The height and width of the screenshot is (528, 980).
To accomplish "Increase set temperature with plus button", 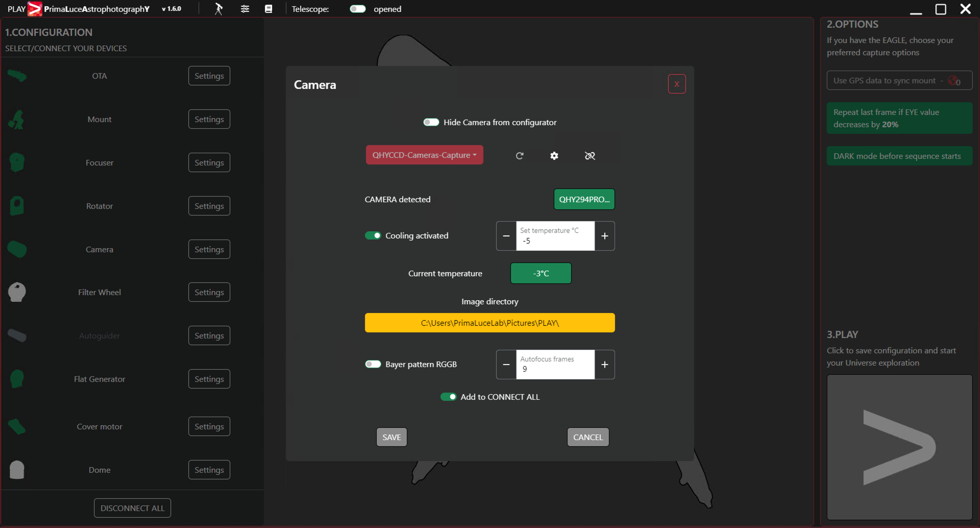I will click(605, 236).
